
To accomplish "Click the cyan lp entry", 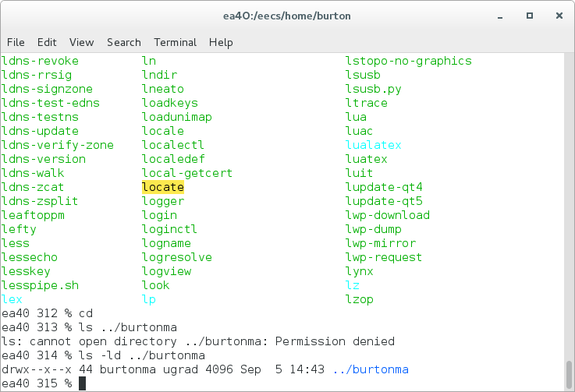I will (x=149, y=300).
